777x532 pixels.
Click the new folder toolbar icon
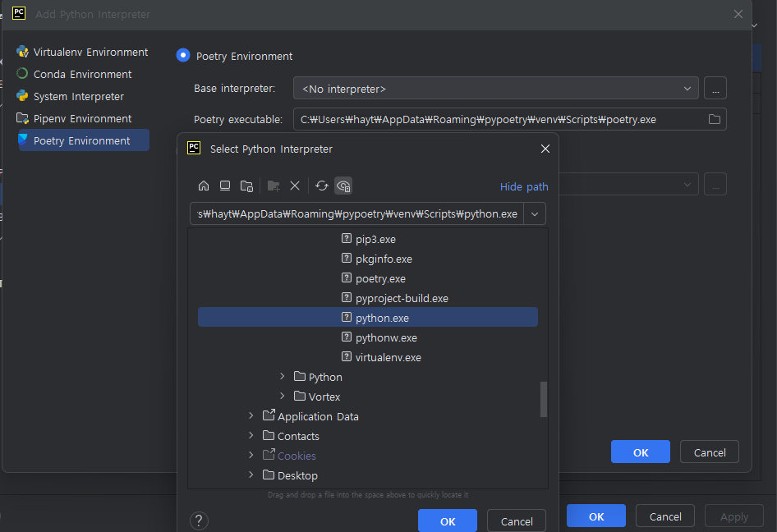tap(274, 186)
